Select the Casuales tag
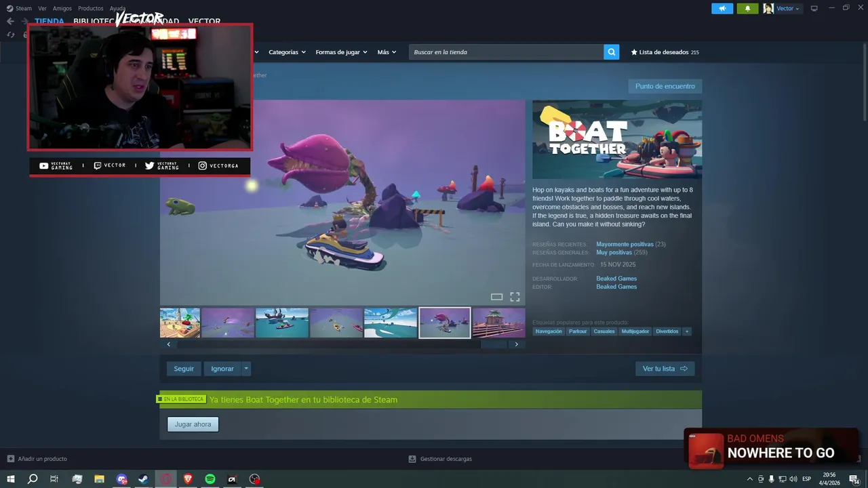868x488 pixels. 604,331
